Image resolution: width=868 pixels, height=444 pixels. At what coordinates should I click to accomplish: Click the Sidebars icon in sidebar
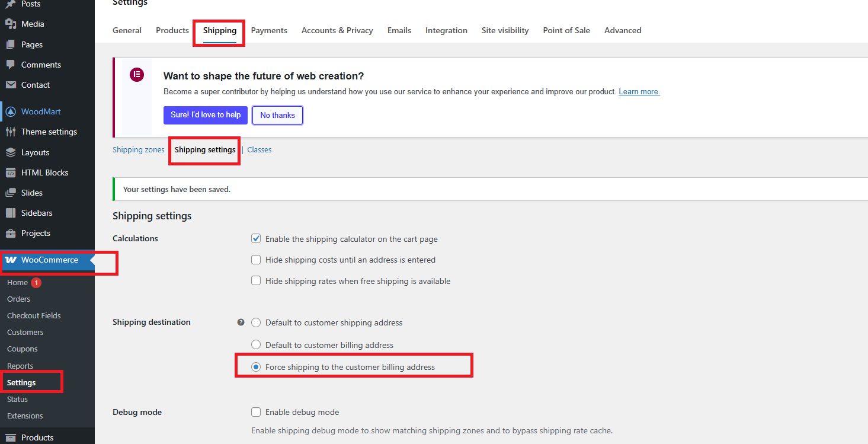pos(11,213)
